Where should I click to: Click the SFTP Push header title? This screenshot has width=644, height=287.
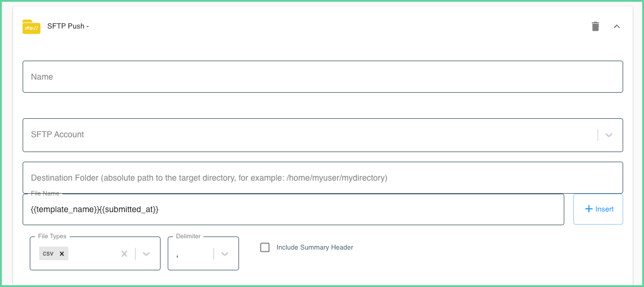pos(68,26)
